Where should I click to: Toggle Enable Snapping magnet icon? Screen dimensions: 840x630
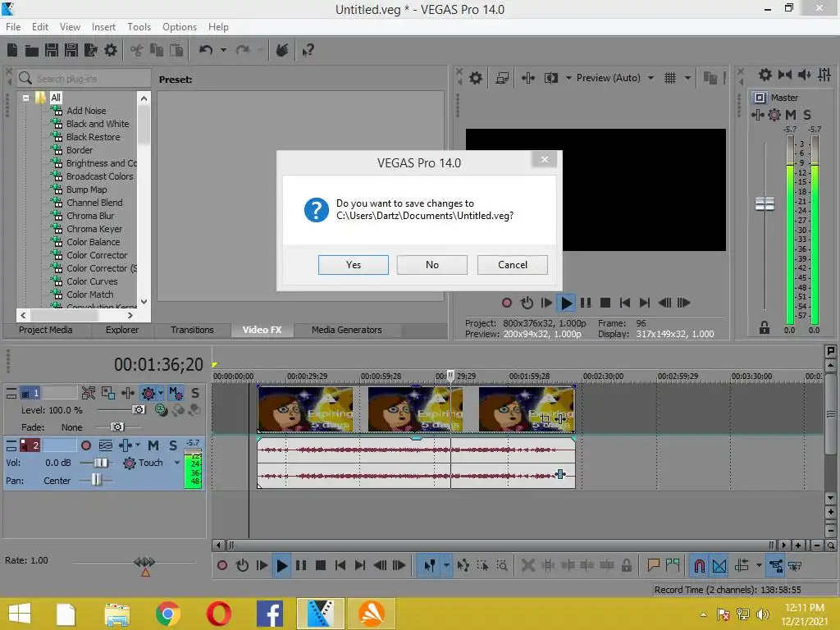(699, 566)
